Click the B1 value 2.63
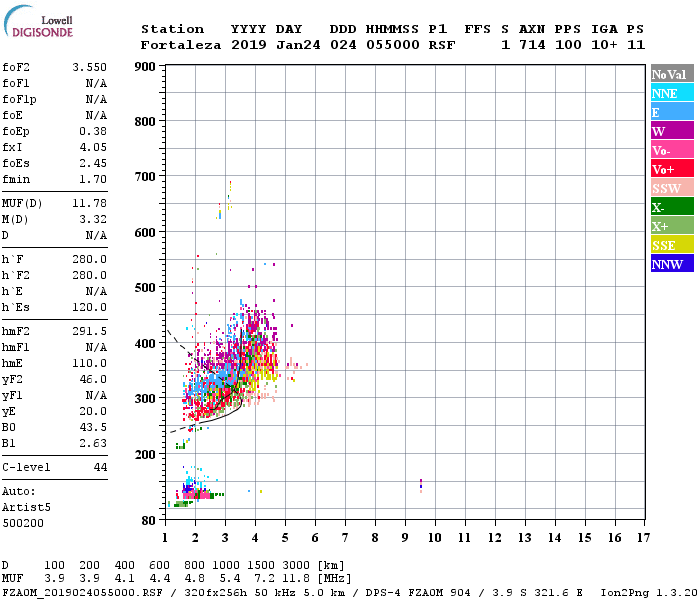Image resolution: width=700 pixels, height=600 pixels. click(93, 444)
